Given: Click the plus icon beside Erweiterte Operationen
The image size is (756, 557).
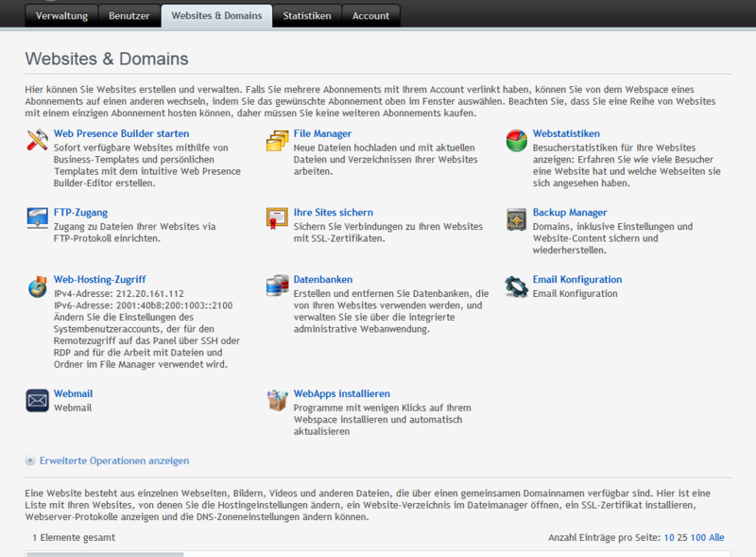Looking at the screenshot, I should click(30, 461).
